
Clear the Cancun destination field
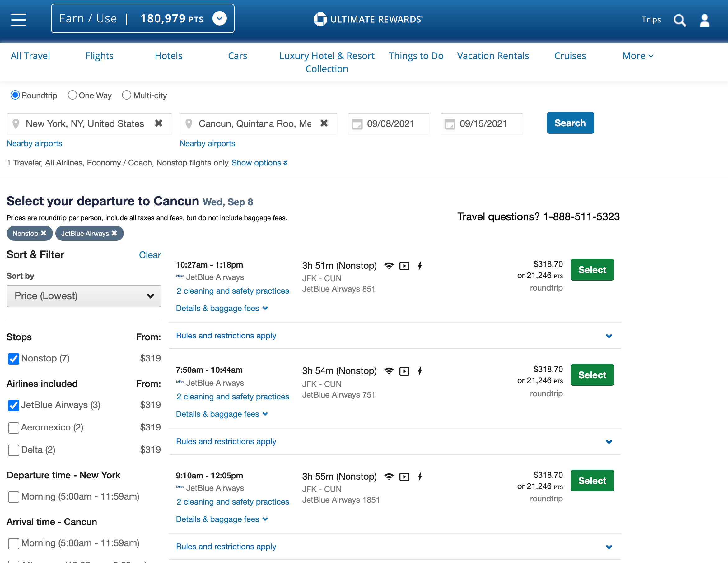(324, 123)
